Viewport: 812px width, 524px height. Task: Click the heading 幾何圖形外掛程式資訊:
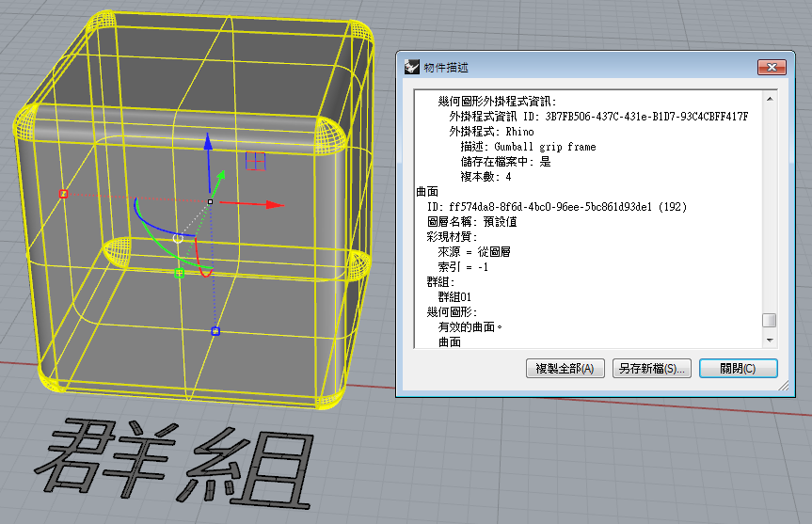[497, 102]
